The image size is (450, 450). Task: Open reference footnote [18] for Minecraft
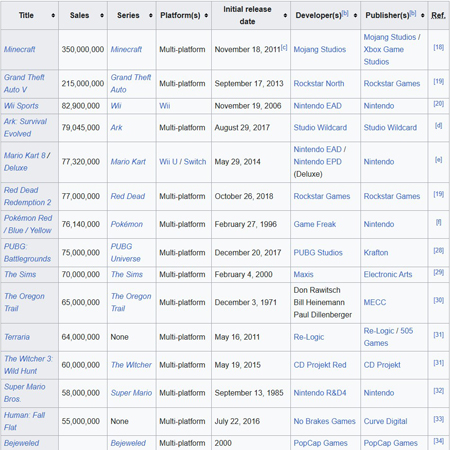pyautogui.click(x=439, y=47)
